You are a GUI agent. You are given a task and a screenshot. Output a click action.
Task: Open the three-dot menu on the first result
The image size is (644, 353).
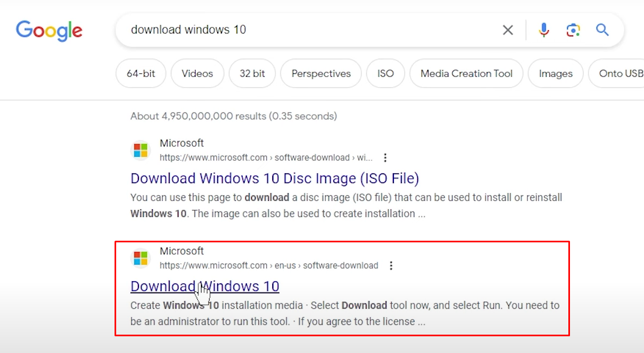385,157
